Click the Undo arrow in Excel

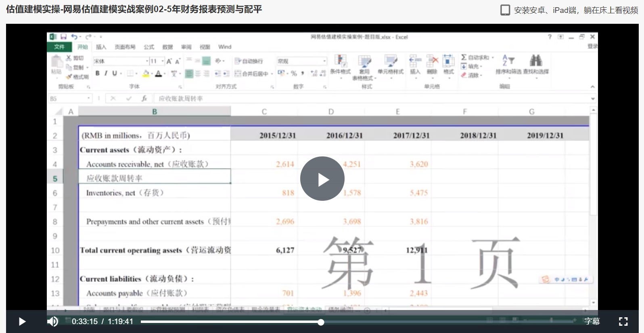coord(74,37)
